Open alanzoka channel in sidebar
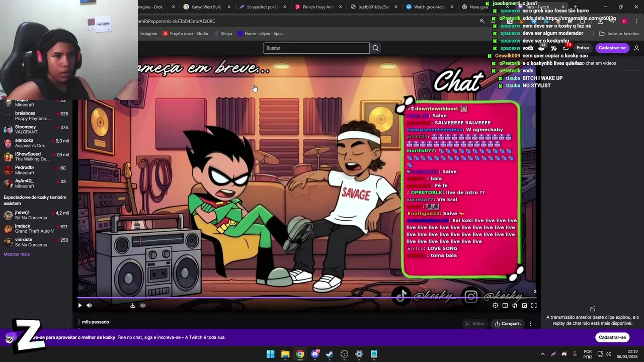The width and height of the screenshot is (644, 362). point(36,143)
